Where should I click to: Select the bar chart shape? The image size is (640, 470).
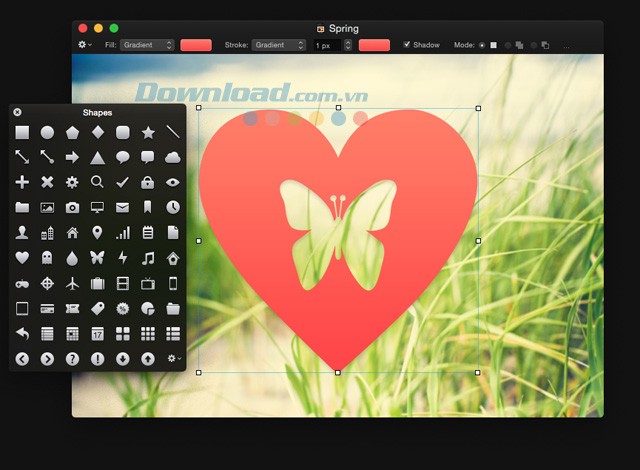click(123, 233)
